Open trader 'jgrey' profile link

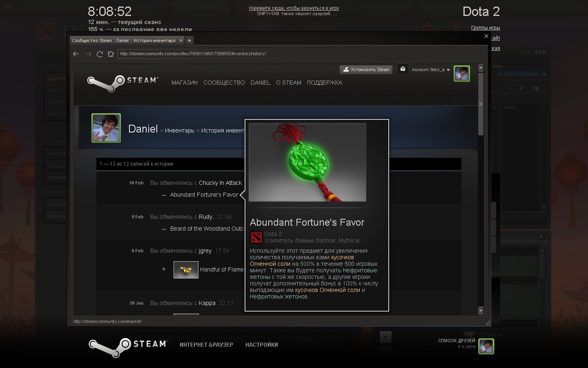point(205,251)
